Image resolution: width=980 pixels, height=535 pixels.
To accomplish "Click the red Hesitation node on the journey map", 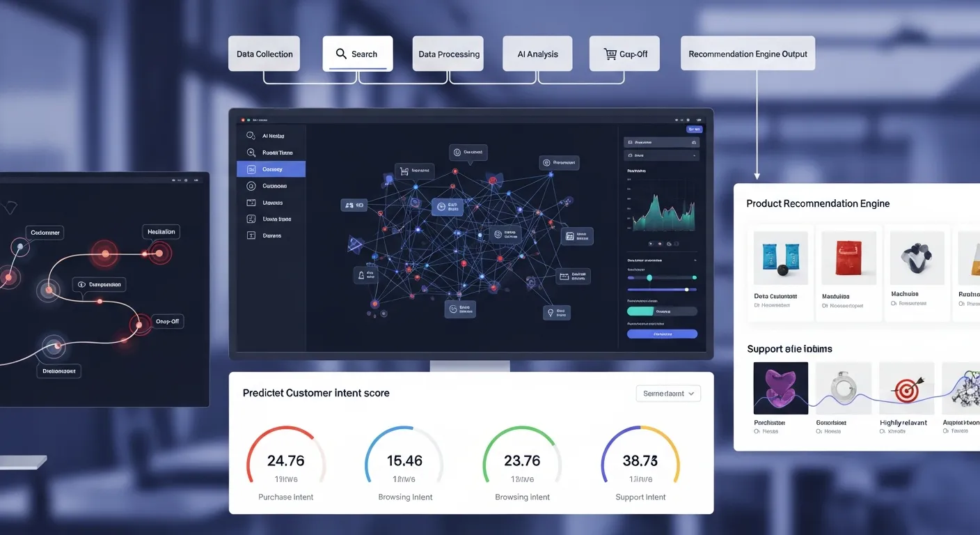I will pos(160,252).
